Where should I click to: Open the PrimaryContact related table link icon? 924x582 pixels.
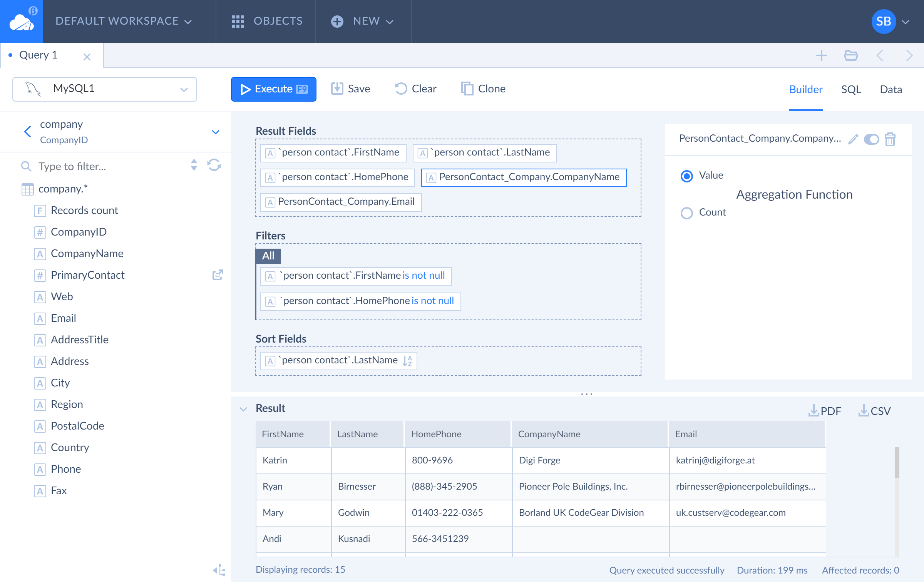pyautogui.click(x=218, y=275)
